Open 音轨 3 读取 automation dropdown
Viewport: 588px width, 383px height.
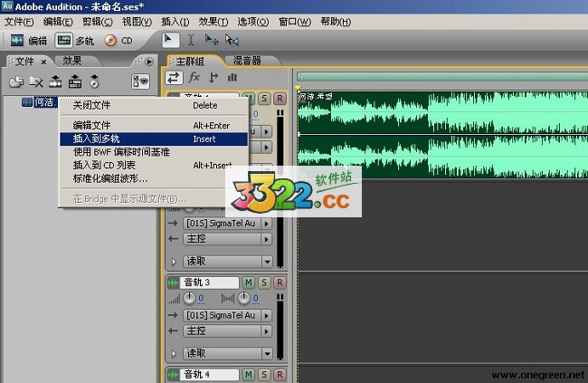[x=227, y=353]
